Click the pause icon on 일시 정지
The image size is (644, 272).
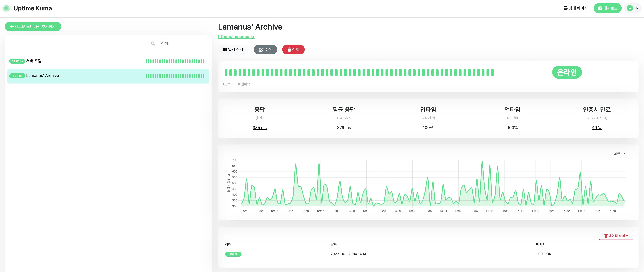click(225, 49)
